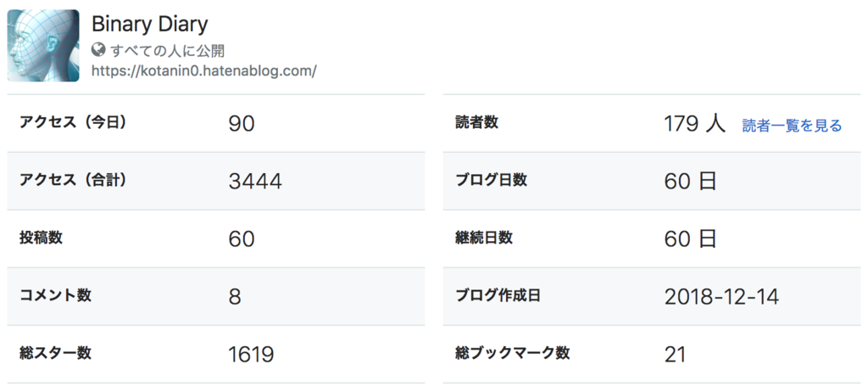Open the Binary Diary blog title

(x=149, y=25)
